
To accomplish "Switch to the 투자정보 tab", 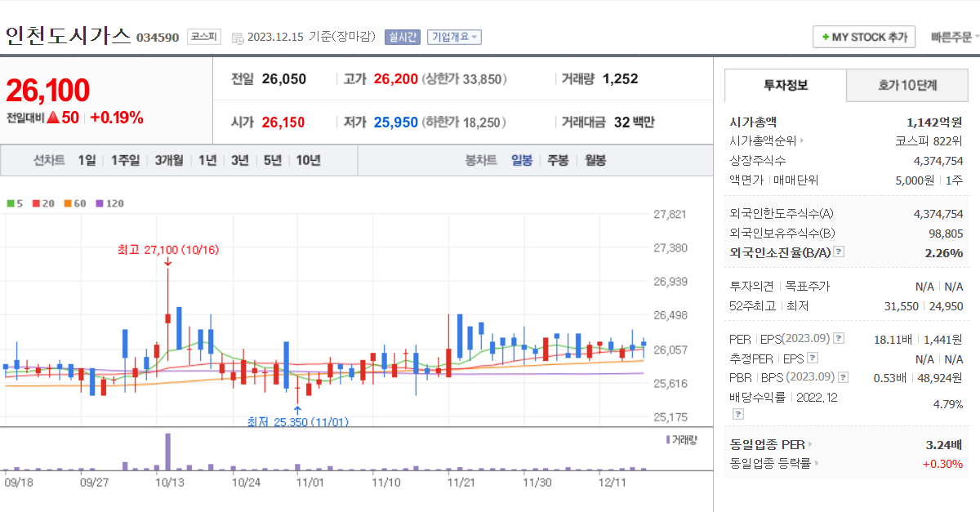I will tap(786, 85).
